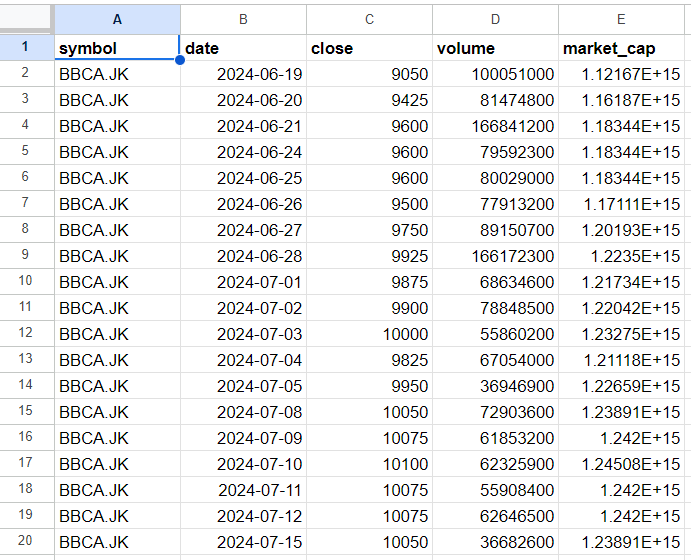Image resolution: width=691 pixels, height=560 pixels.
Task: Click market cap value 1.20193E+15
Action: pyautogui.click(x=621, y=230)
